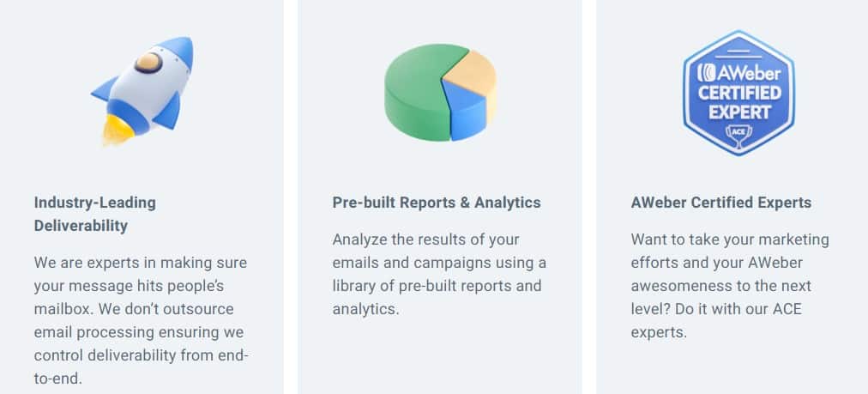The image size is (868, 394).
Task: Click 'CERTIFIED EXPERT' text on the badge
Action: pos(739,103)
